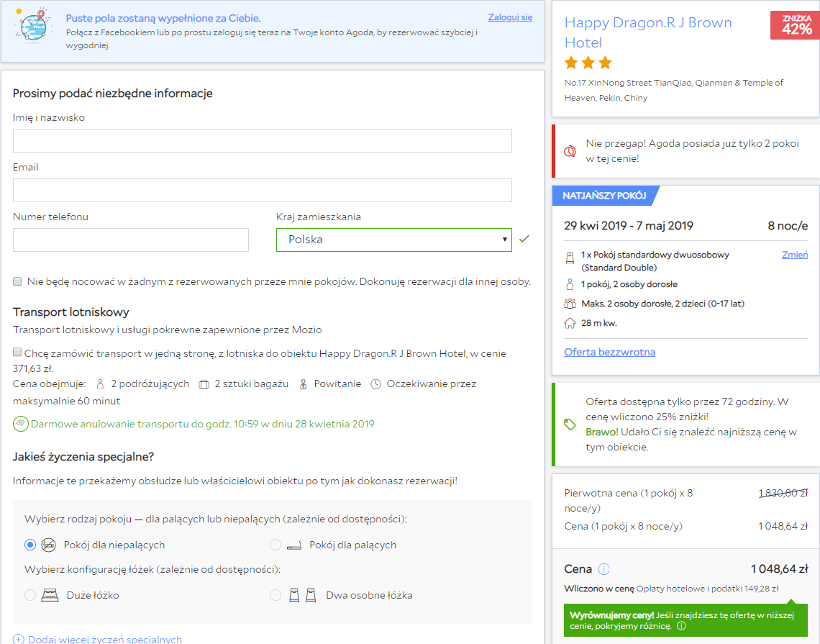Click date range 29 kwi 2019 - 7 maj 2019
This screenshot has width=820, height=644.
[x=628, y=226]
